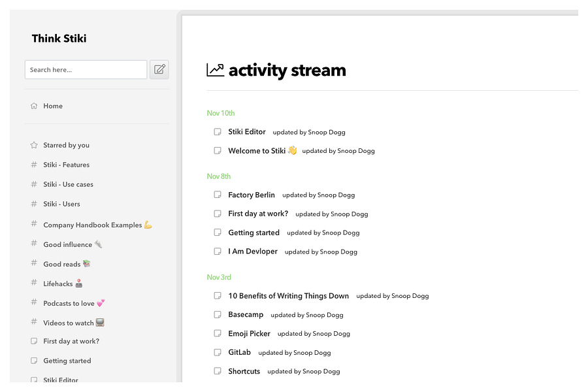This screenshot has height=392, width=588.
Task: Open 10 Benefits of Writing Things Down
Action: click(x=288, y=295)
